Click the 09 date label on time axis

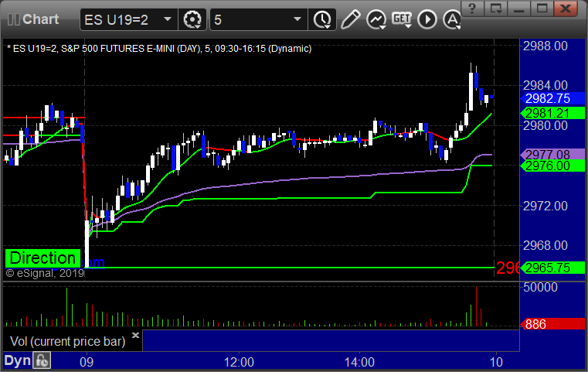(87, 362)
